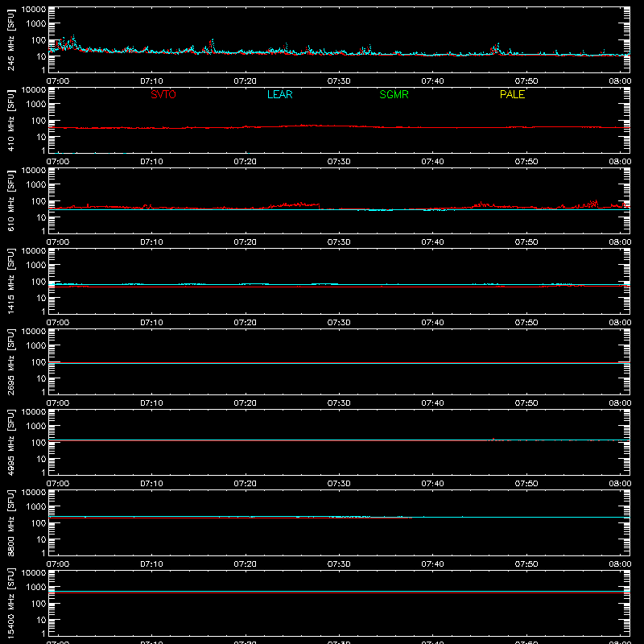Click the 245 MHz burst peak just after 07:16
The height and width of the screenshot is (644, 644).
coord(212,41)
